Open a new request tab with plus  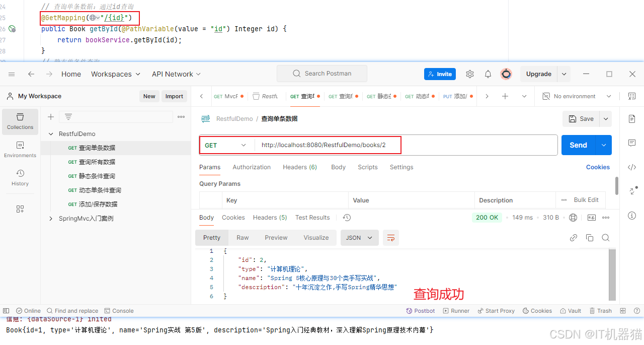pos(505,96)
